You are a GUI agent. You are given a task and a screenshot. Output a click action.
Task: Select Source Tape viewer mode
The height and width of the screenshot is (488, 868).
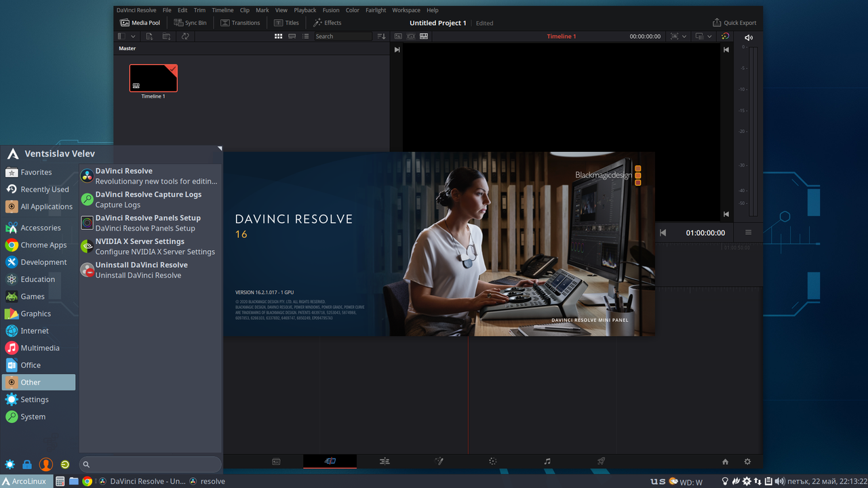click(x=411, y=36)
